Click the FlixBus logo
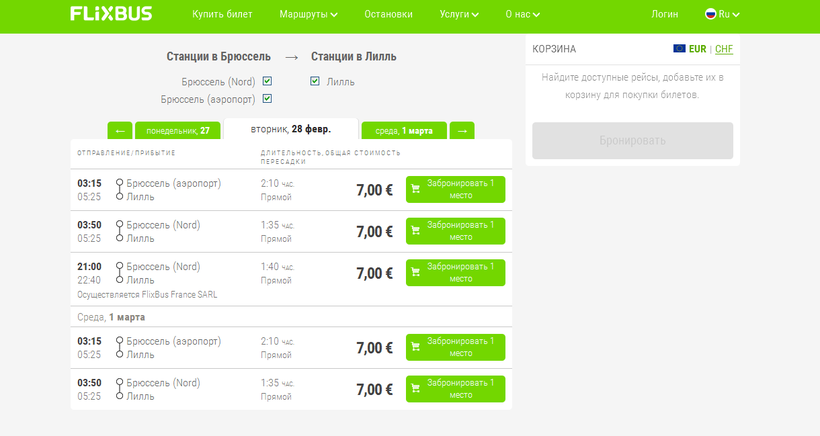 [112, 14]
